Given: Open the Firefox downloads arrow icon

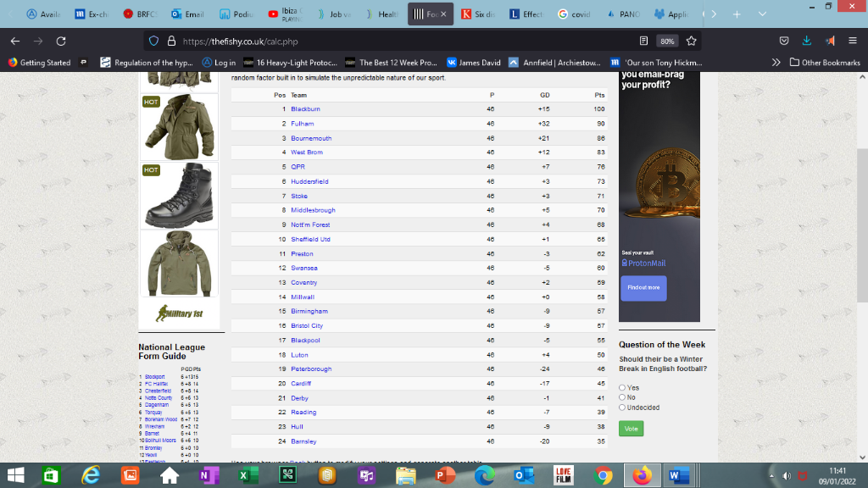Looking at the screenshot, I should coord(807,41).
